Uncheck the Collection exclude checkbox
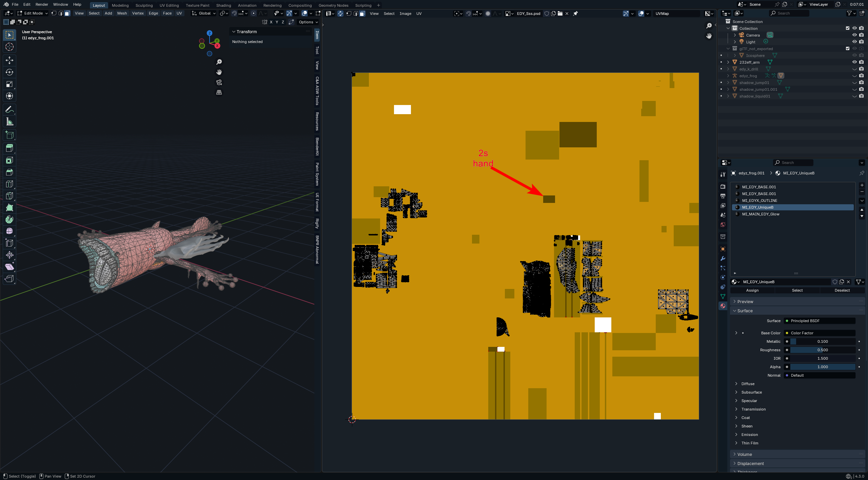This screenshot has height=480, width=868. point(848,28)
